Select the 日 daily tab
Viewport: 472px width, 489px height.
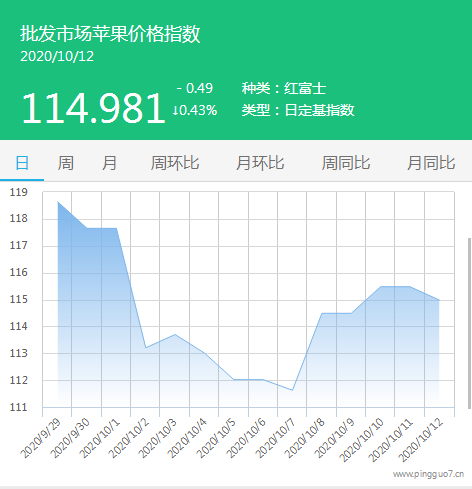click(22, 163)
